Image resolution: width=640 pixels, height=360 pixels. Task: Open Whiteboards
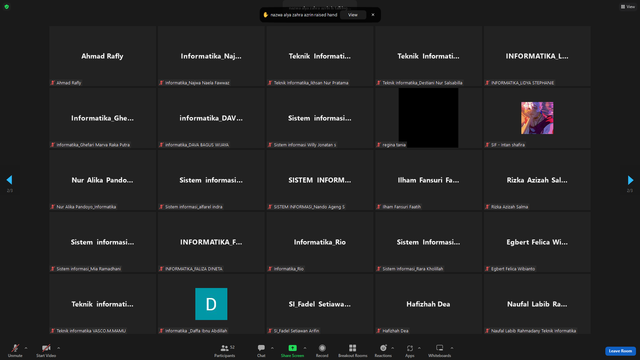coord(440,350)
